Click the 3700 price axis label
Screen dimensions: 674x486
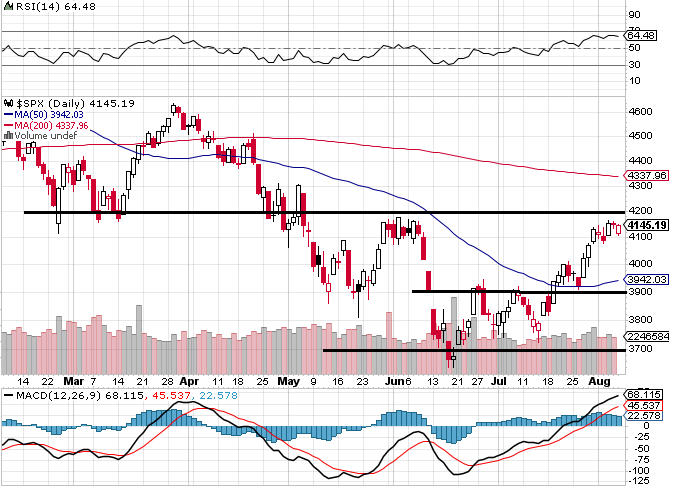pyautogui.click(x=640, y=348)
